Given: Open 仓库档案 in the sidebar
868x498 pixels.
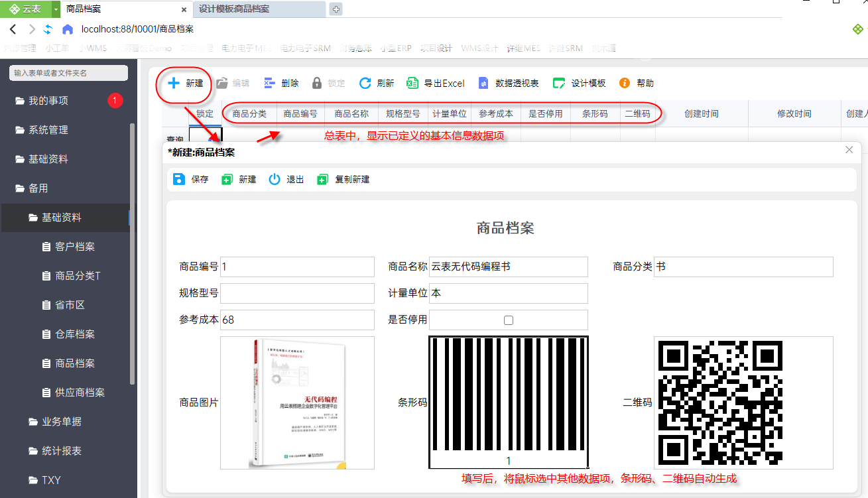Looking at the screenshot, I should click(68, 334).
